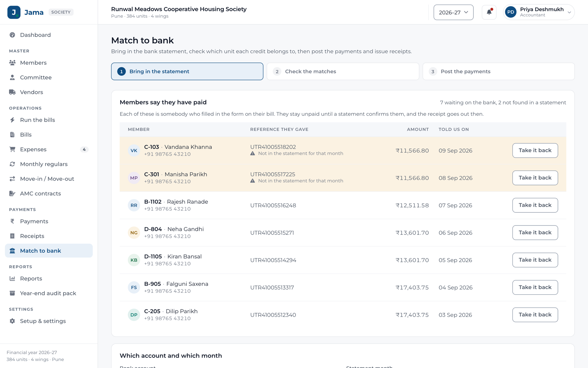Take back Falguni Saxena's B-905 claim
The height and width of the screenshot is (368, 588).
[x=535, y=287]
